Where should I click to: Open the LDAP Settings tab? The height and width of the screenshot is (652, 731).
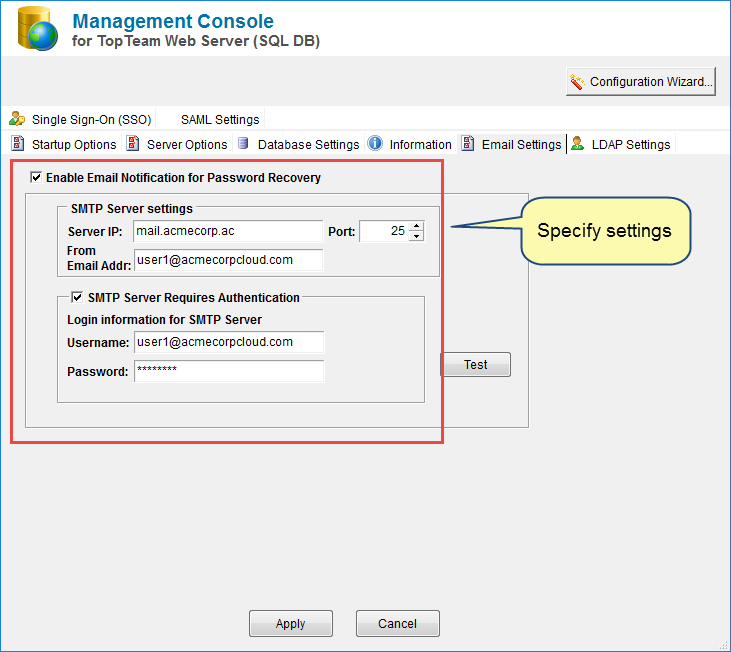tap(631, 145)
